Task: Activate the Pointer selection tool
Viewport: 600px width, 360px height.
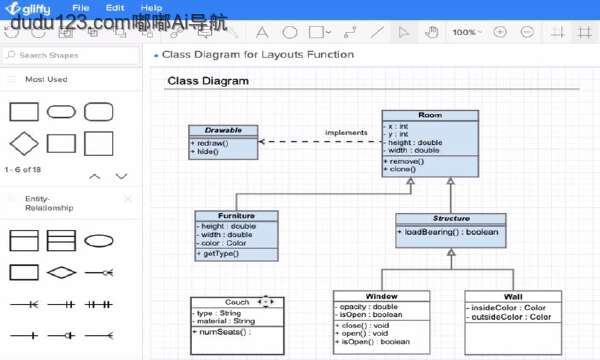Action: (403, 33)
